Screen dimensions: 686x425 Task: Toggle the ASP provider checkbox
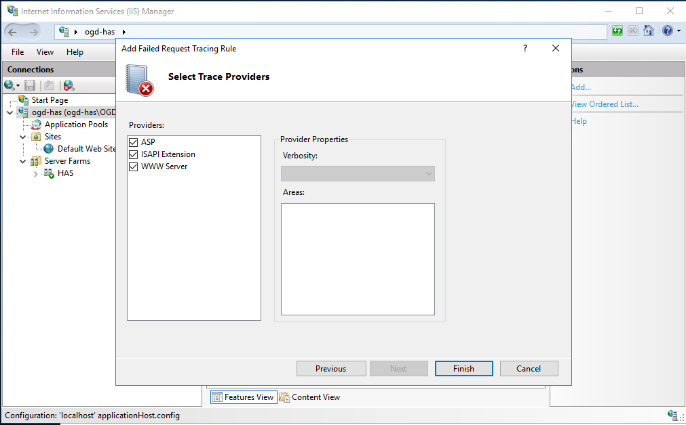(x=133, y=142)
